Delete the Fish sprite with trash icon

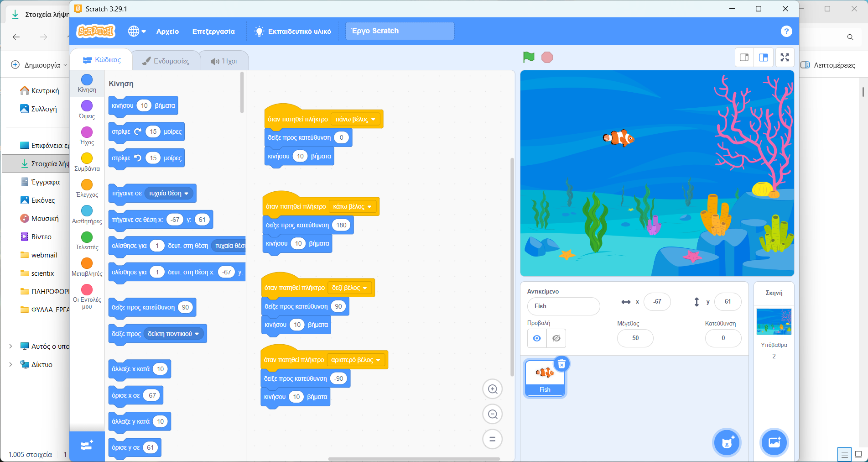pos(562,364)
